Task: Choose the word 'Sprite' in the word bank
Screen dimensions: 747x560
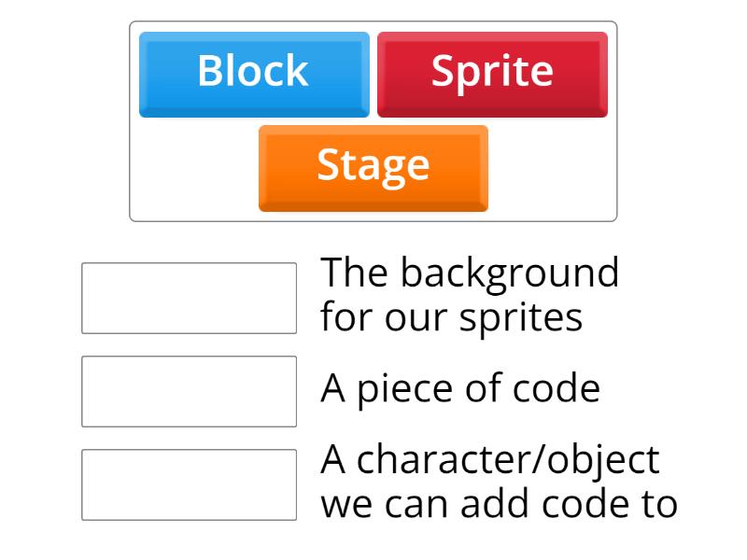Action: click(x=492, y=72)
